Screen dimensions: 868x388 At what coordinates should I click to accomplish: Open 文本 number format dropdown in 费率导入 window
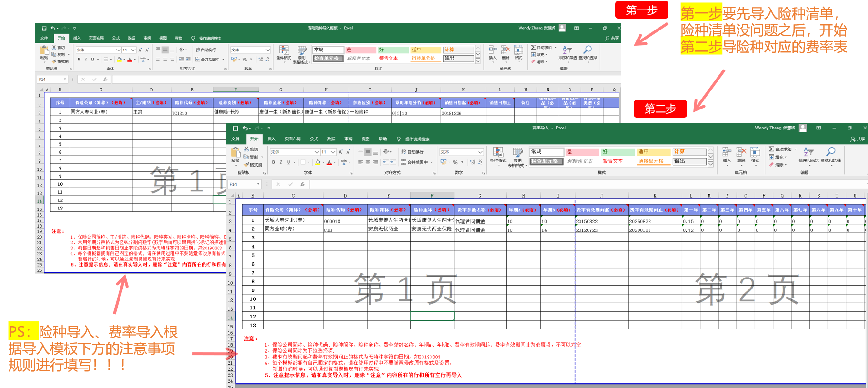480,152
